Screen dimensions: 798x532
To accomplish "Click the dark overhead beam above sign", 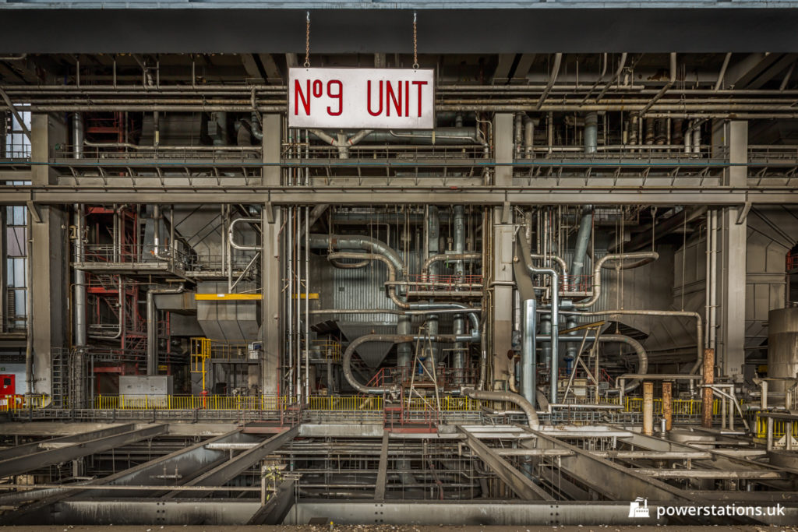I will point(399,31).
